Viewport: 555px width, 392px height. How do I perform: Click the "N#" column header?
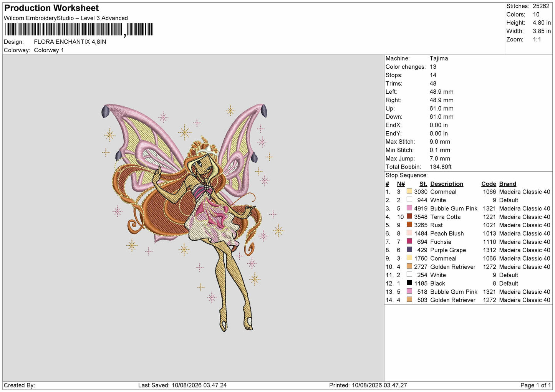[401, 184]
